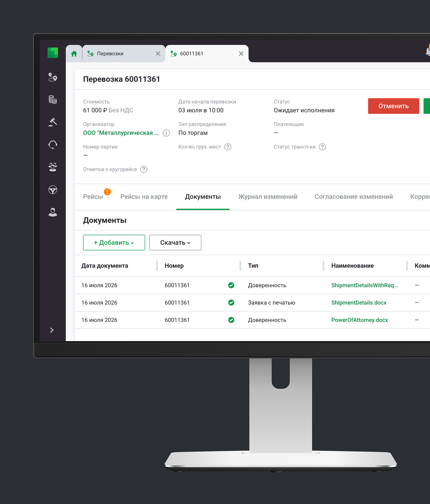Open the coins stack sidebar icon
Image resolution: width=430 pixels, height=504 pixels.
(53, 99)
